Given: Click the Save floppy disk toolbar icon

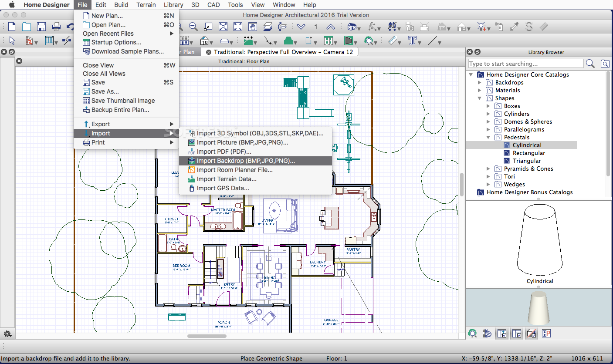Looking at the screenshot, I should tap(41, 27).
